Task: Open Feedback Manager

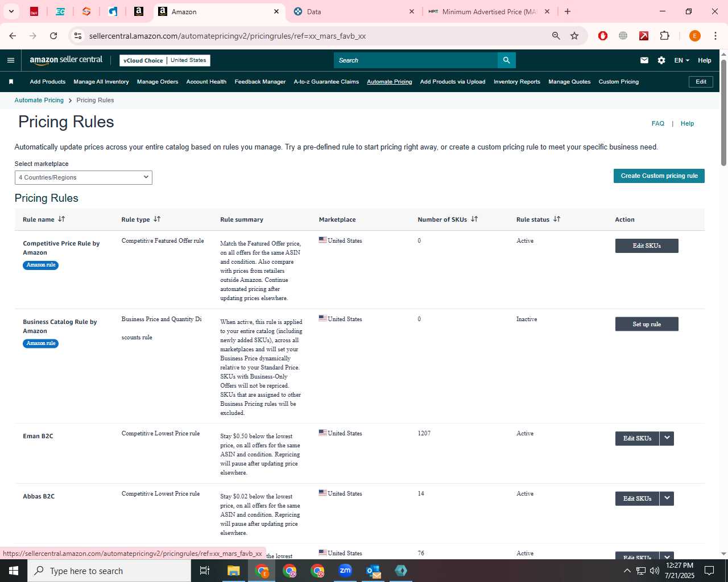Action: pyautogui.click(x=260, y=82)
